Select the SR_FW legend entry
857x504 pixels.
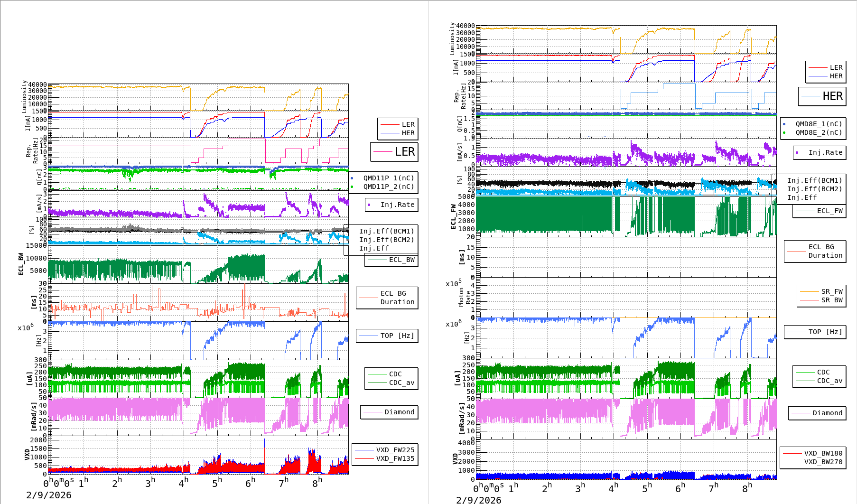click(x=831, y=291)
